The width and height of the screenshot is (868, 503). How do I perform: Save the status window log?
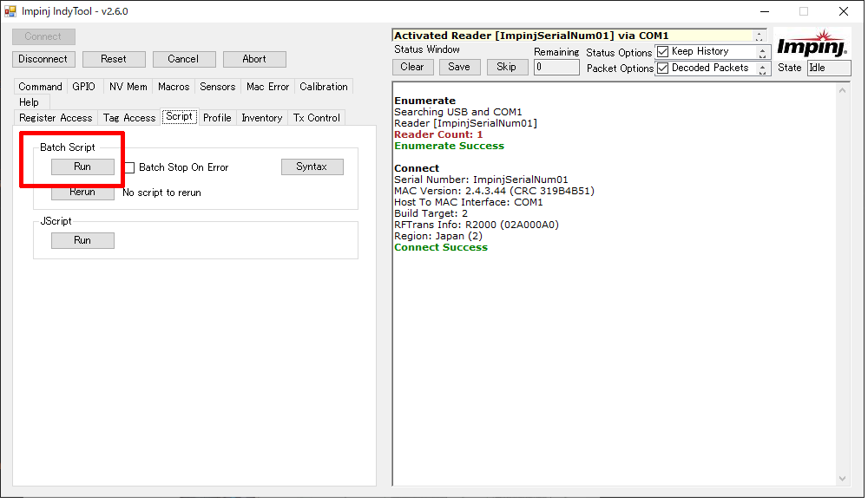(x=461, y=67)
